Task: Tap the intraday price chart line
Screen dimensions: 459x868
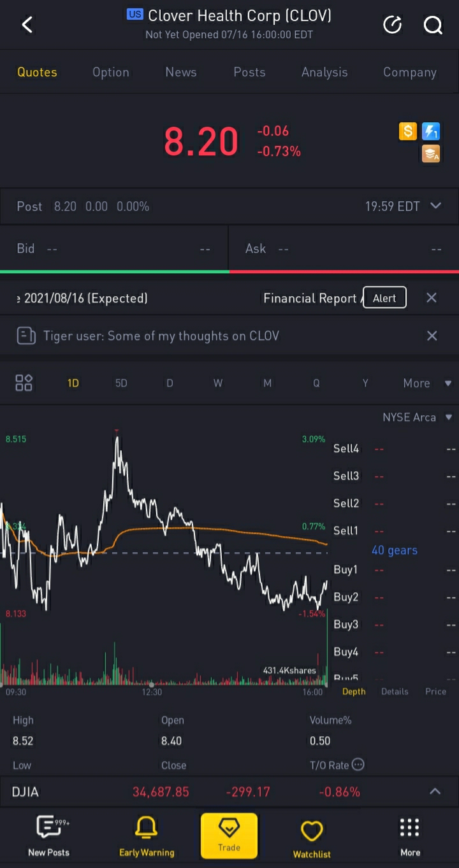Action: pos(163,522)
